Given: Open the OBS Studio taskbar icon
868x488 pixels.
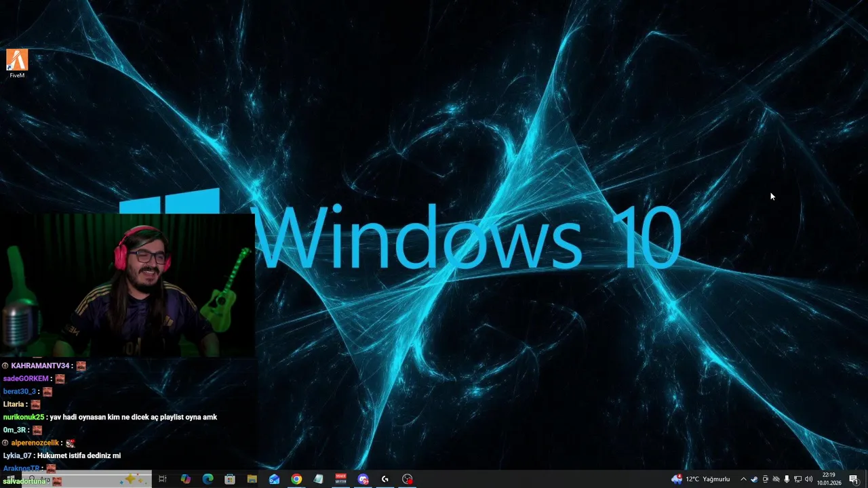Looking at the screenshot, I should (x=407, y=479).
